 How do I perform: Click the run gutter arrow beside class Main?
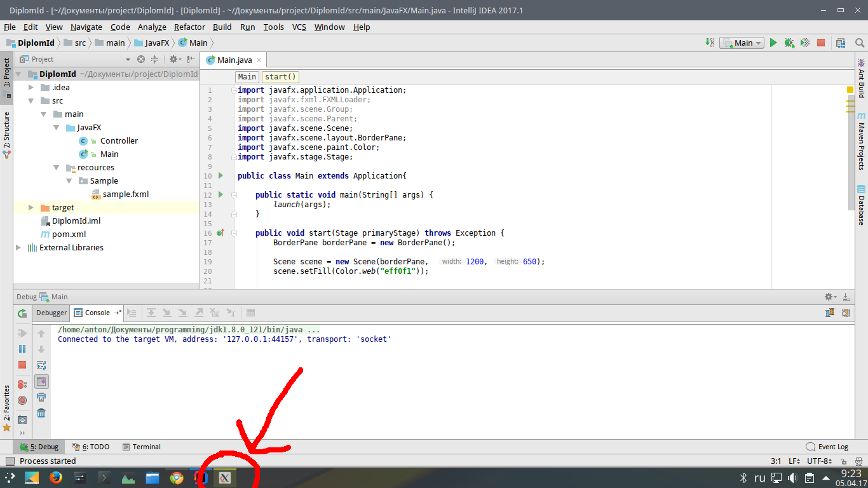(x=220, y=175)
